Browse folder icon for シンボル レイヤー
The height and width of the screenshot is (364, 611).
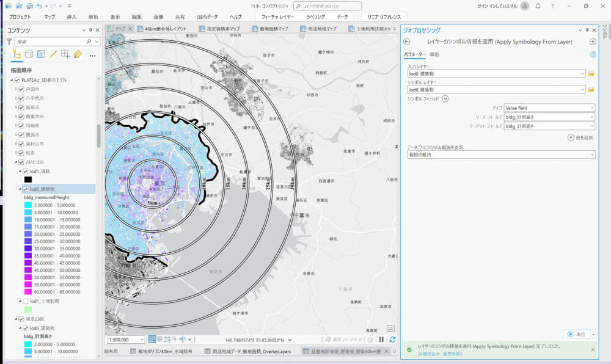591,90
